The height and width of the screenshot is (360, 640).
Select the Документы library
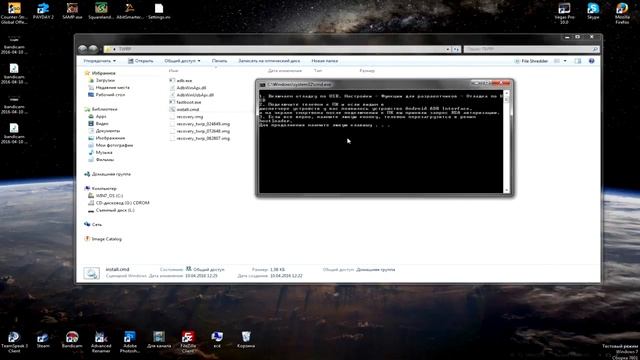click(x=104, y=131)
